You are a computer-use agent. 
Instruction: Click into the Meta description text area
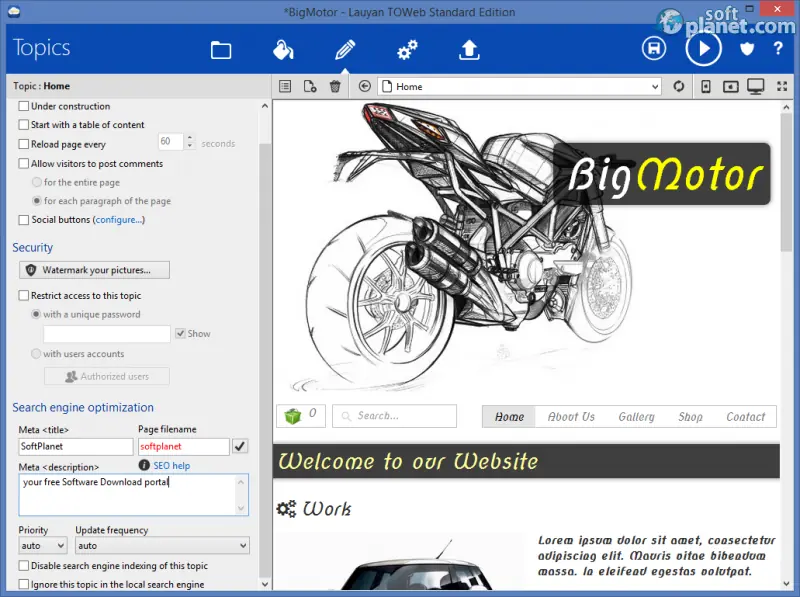(x=133, y=494)
